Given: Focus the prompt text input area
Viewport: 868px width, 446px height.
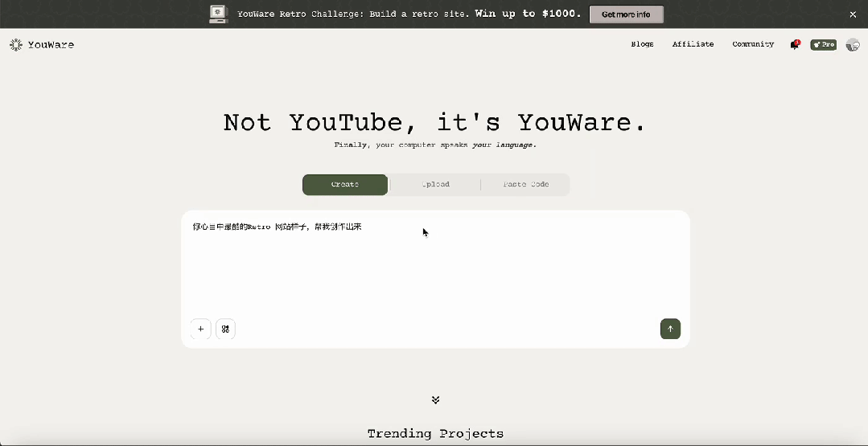Looking at the screenshot, I should 434,265.
